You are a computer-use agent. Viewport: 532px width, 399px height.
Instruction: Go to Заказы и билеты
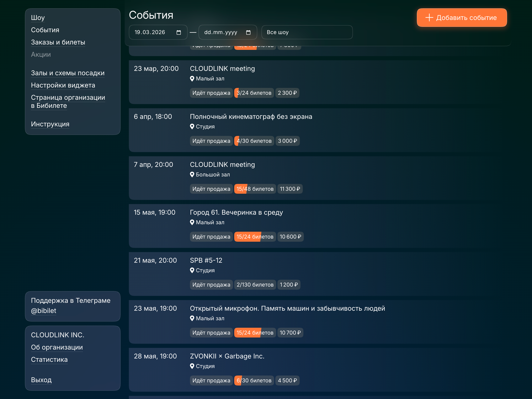pos(58,42)
